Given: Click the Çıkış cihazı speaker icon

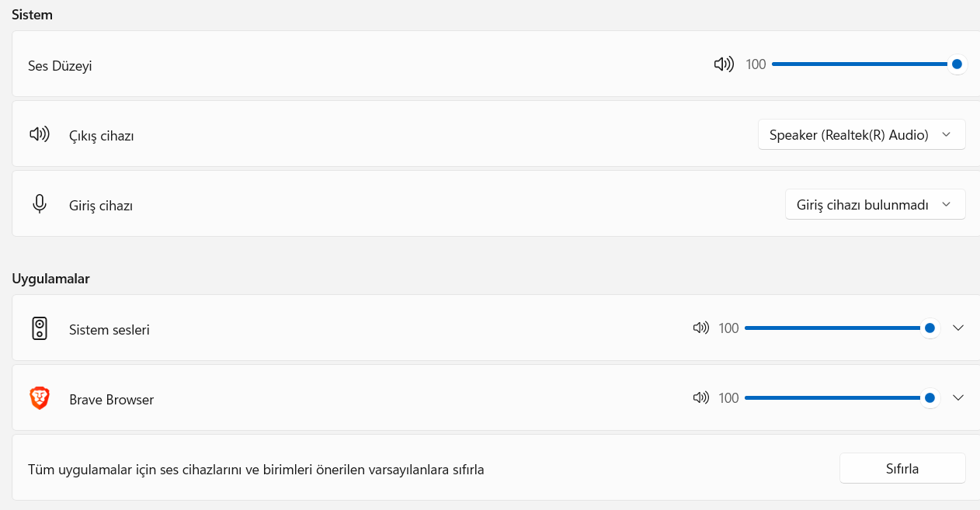Looking at the screenshot, I should 40,135.
